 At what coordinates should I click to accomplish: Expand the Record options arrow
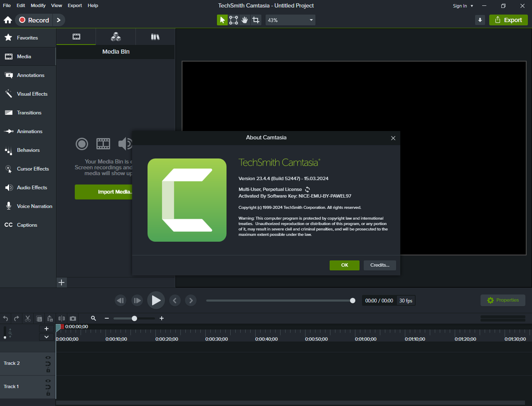59,20
